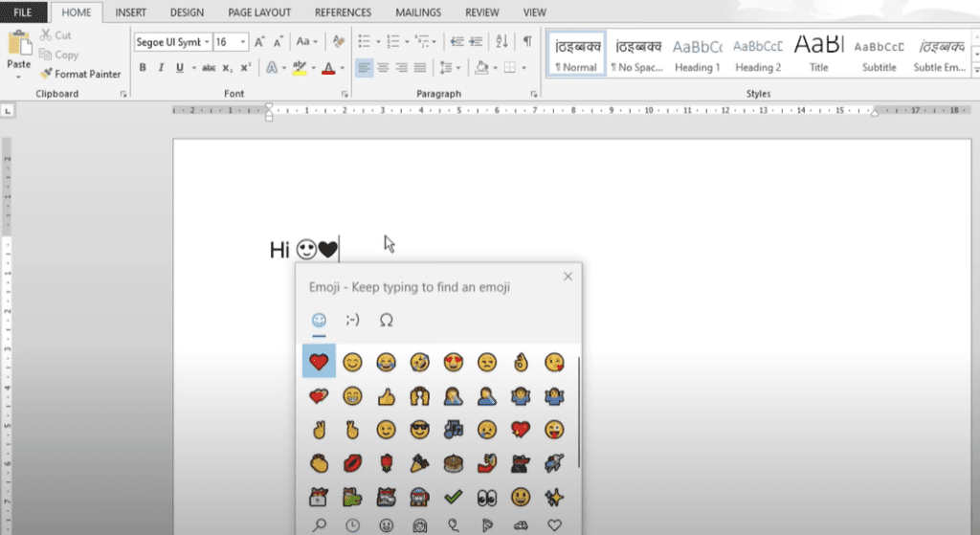Pick the sunglasses face emoji
The width and height of the screenshot is (980, 535).
pyautogui.click(x=419, y=430)
